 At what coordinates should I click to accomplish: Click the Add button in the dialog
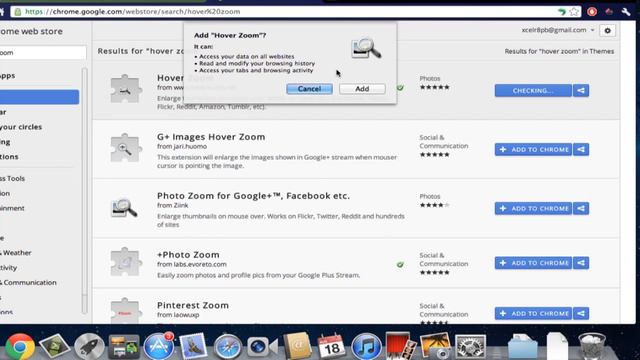tap(362, 89)
